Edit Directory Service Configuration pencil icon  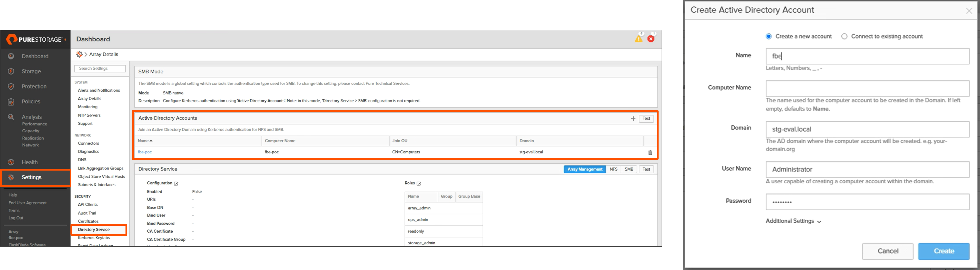176,183
